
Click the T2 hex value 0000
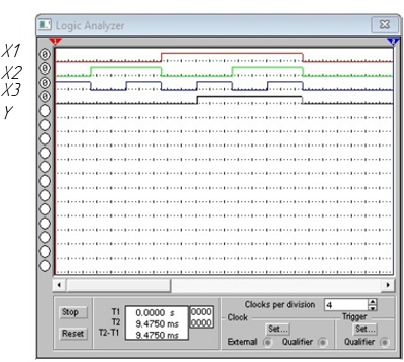[x=201, y=323]
